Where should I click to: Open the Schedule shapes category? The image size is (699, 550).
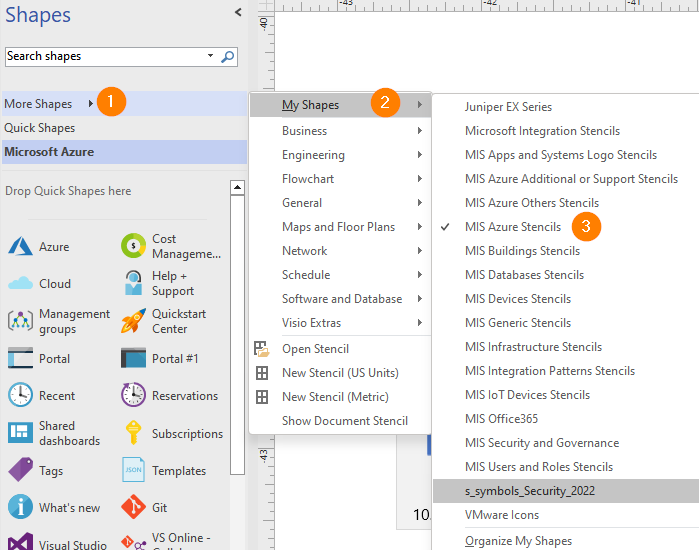tap(340, 275)
